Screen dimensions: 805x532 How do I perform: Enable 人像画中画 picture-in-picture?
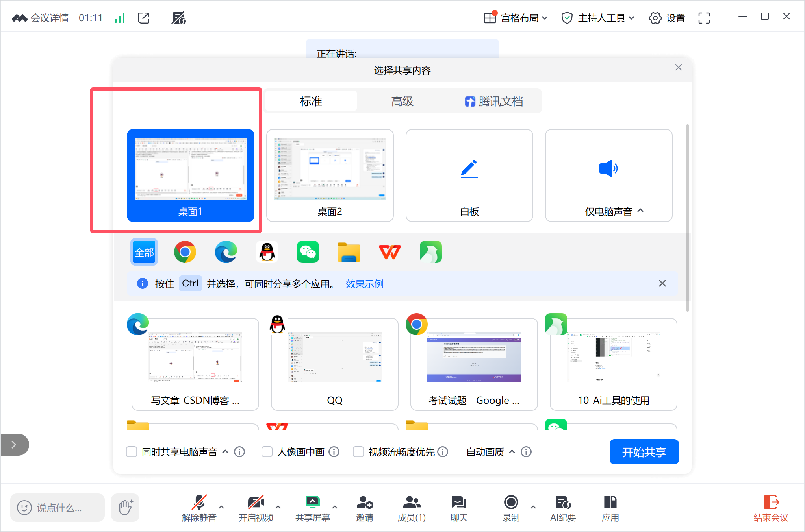click(267, 452)
